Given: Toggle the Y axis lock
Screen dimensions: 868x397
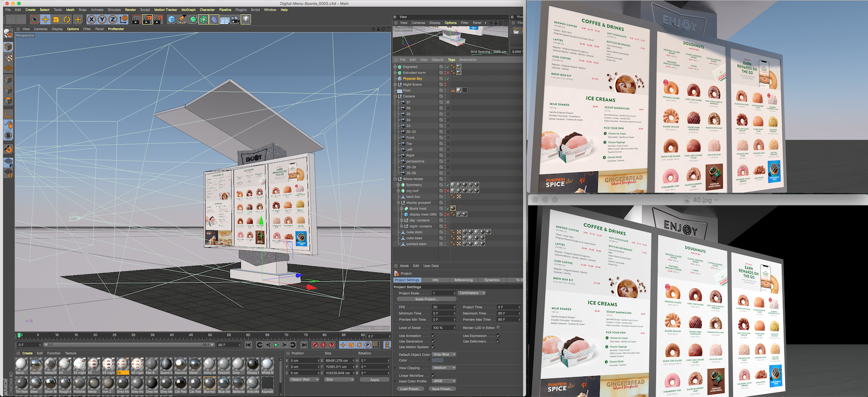Looking at the screenshot, I should pyautogui.click(x=102, y=19).
